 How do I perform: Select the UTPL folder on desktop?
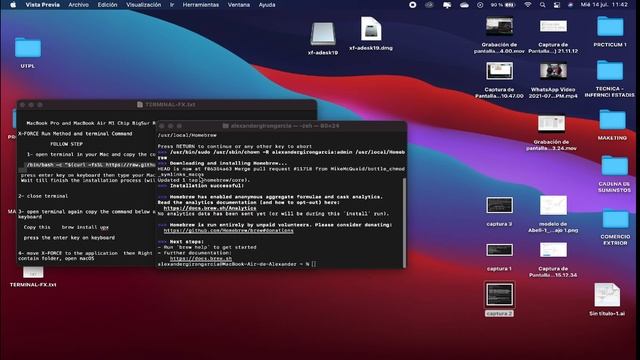pyautogui.click(x=28, y=48)
